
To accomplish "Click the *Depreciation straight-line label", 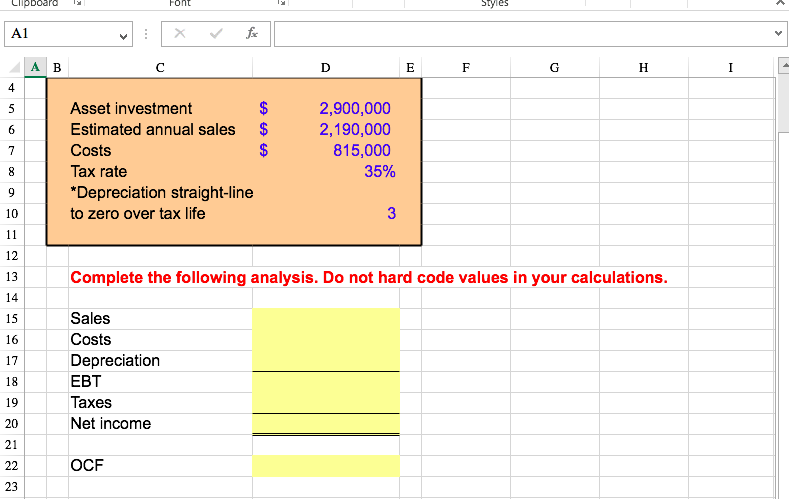I will (x=162, y=193).
